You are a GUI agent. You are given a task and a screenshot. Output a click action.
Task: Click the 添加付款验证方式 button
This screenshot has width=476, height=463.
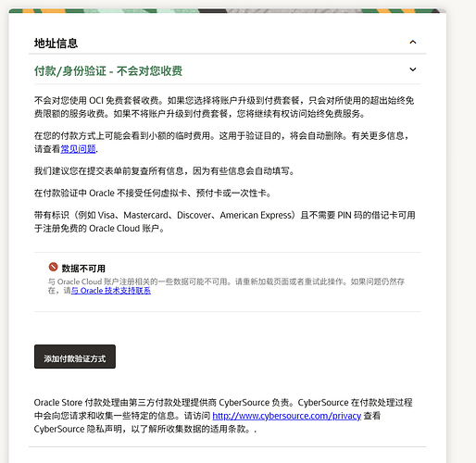75,357
